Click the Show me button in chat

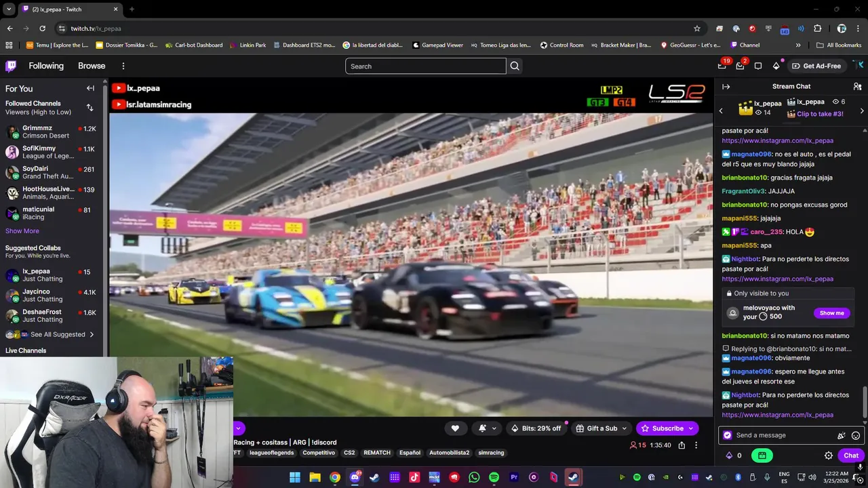pos(832,313)
